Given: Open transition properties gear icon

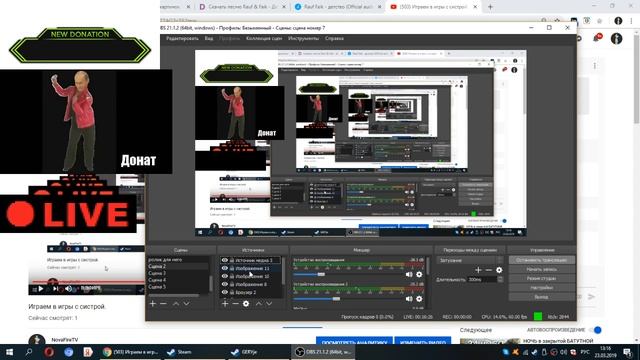Looking at the screenshot, I should pyautogui.click(x=499, y=270).
